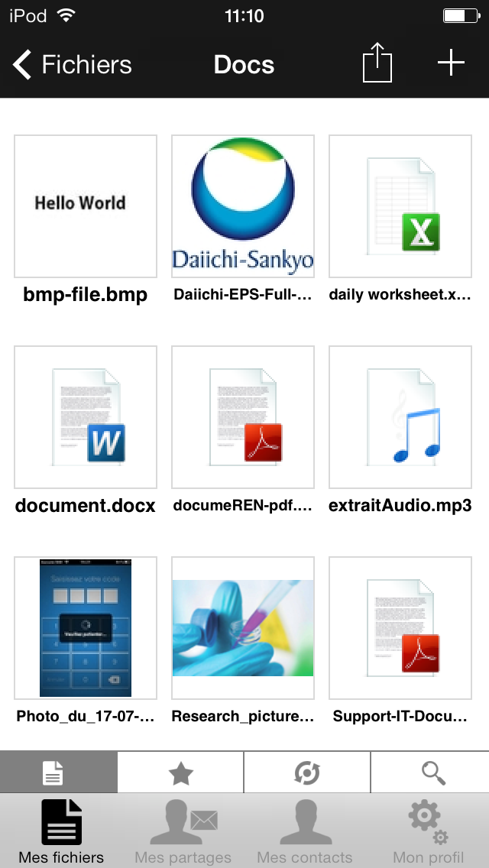Tap the share/export icon in header
Viewport: 489px width, 868px height.
377,63
